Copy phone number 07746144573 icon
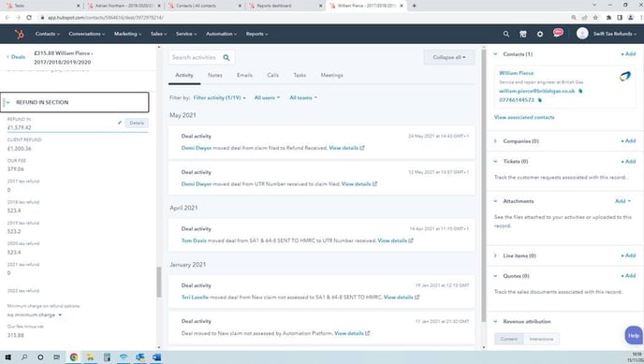The width and height of the screenshot is (644, 364). click(x=540, y=100)
